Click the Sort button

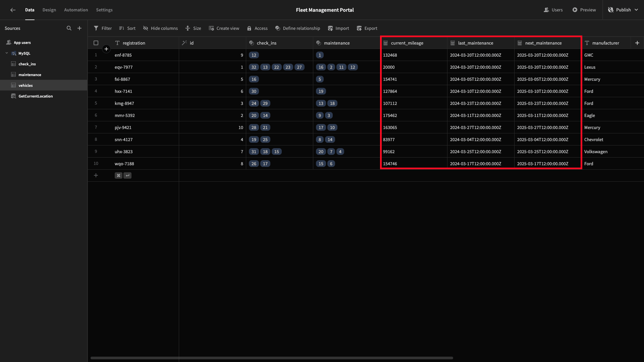tap(127, 28)
